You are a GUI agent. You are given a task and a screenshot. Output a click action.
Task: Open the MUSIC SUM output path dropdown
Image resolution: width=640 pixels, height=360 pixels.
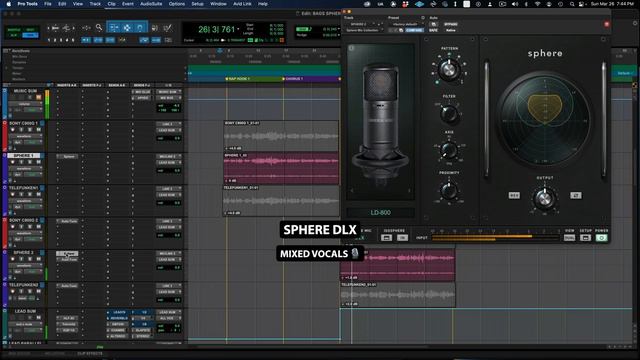click(168, 98)
